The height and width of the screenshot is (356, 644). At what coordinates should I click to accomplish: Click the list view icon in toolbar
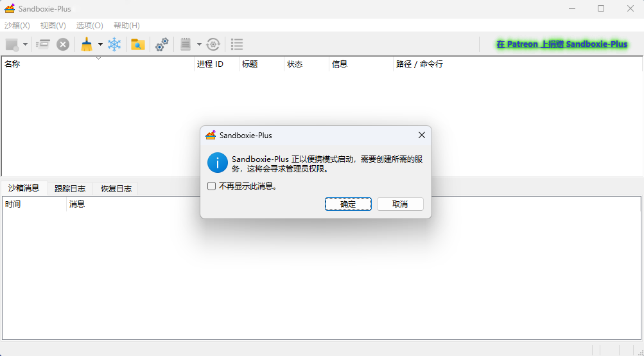[x=237, y=44]
